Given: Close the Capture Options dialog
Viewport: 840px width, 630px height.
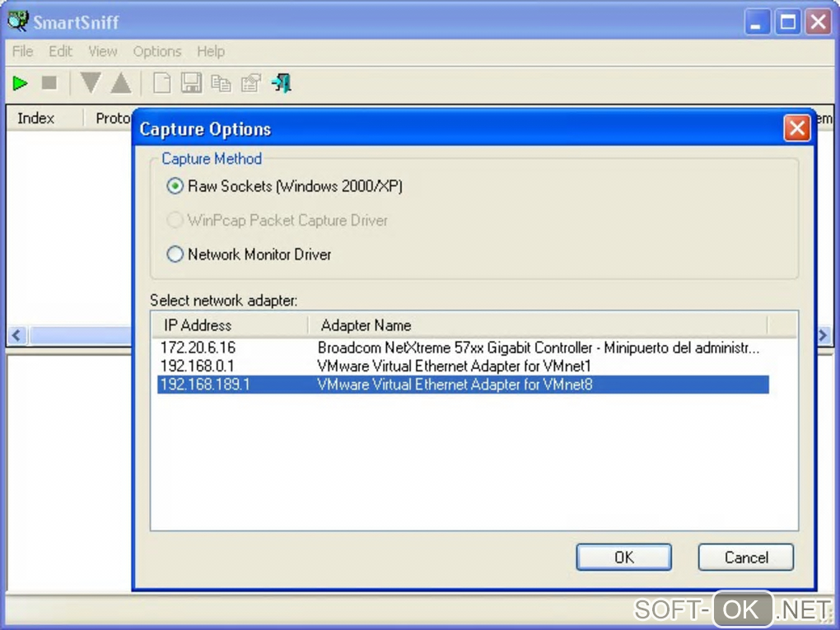Looking at the screenshot, I should tap(796, 128).
